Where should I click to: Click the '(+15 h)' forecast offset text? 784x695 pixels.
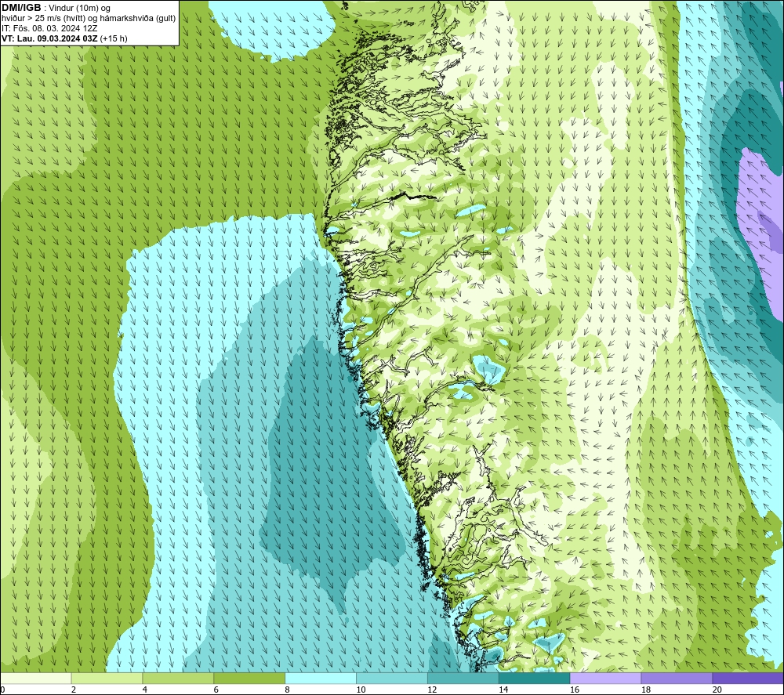coord(114,38)
